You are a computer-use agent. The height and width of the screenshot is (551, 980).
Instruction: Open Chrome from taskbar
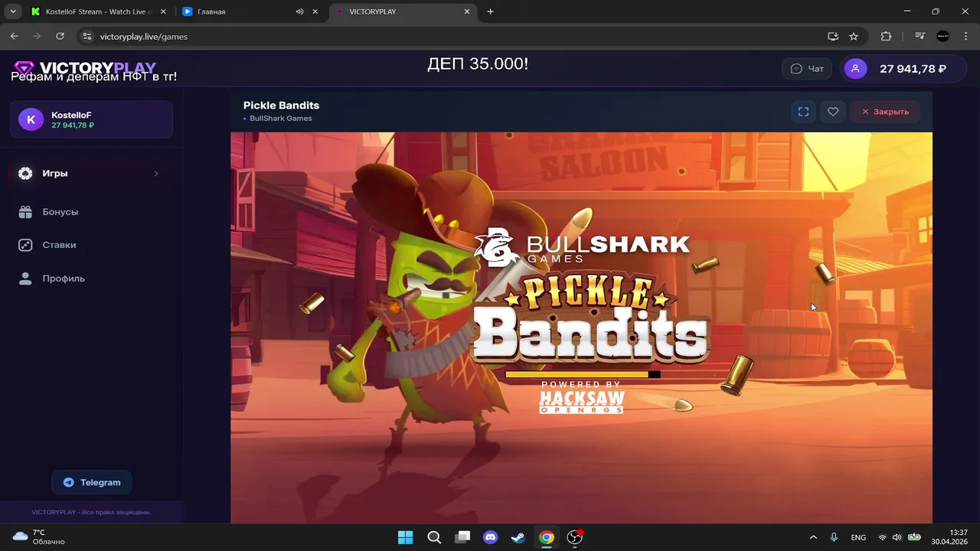547,537
